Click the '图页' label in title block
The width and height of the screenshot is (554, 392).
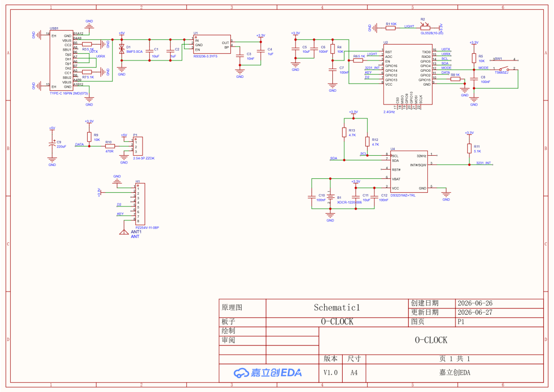click(418, 321)
